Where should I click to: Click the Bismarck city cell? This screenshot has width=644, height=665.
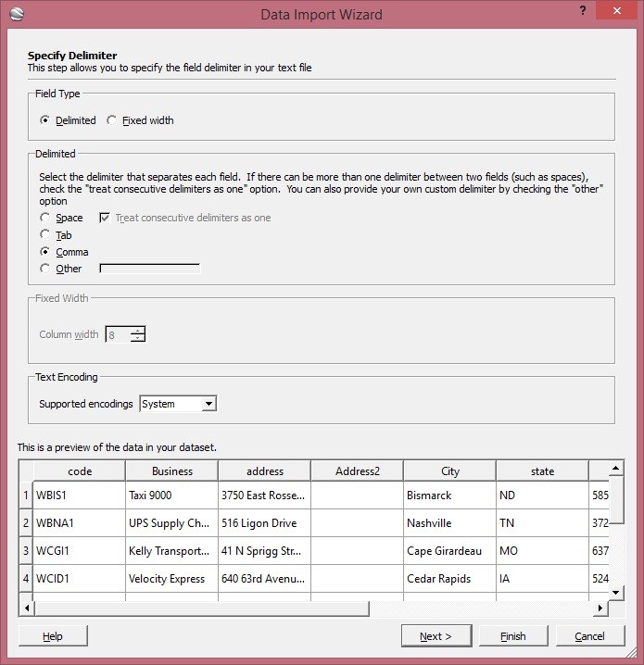449,495
